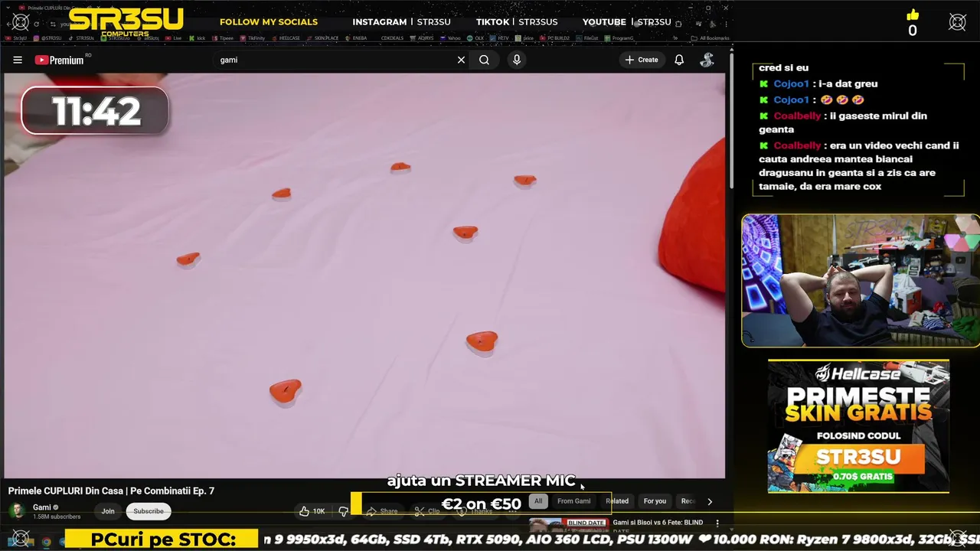Open options for 'Gami si Bisoi vs 6 Fete' video
Image resolution: width=980 pixels, height=551 pixels.
717,523
